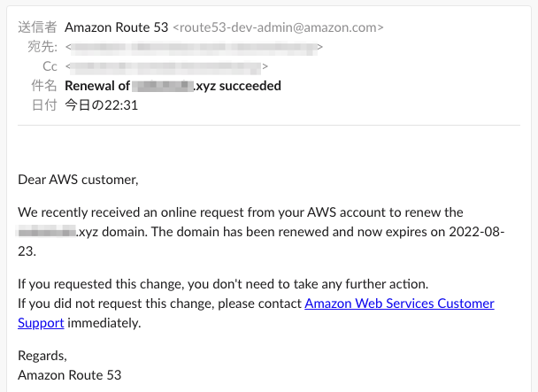Click the Cc label

(50, 66)
